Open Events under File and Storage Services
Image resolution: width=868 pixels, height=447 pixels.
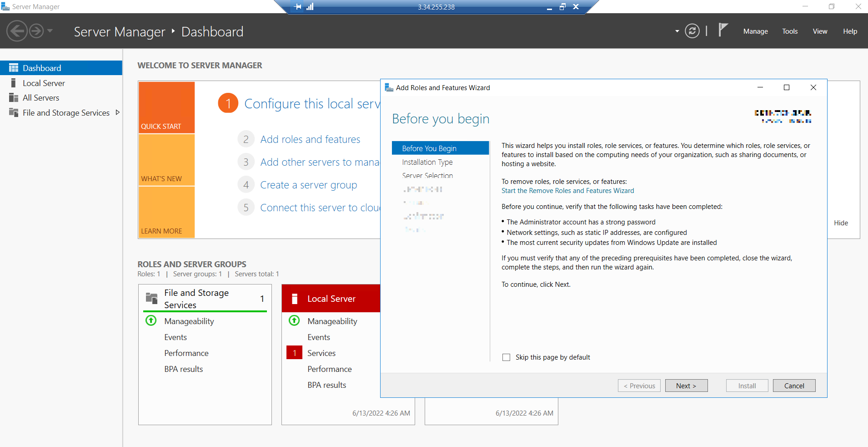[176, 337]
